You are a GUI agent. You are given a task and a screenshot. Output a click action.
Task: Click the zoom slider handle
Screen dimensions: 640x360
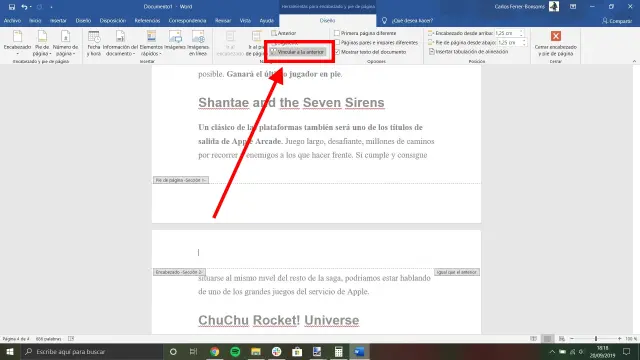point(596,339)
